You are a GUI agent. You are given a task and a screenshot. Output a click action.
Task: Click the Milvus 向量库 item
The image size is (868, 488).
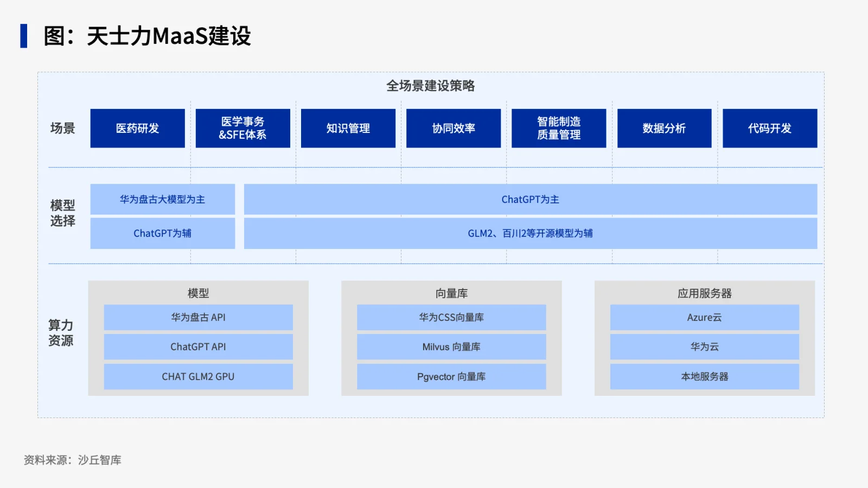point(451,346)
